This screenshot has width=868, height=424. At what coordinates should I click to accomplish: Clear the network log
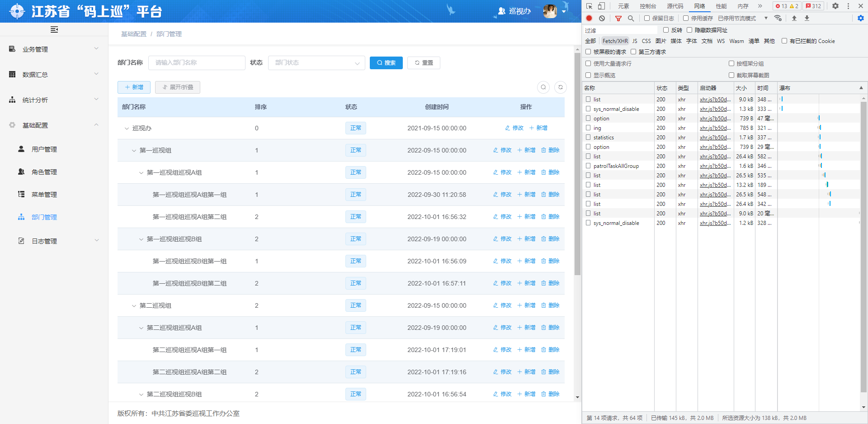coord(602,18)
